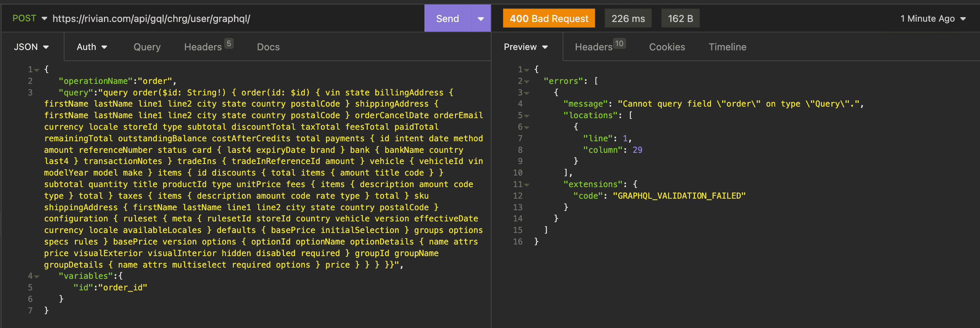The width and height of the screenshot is (980, 328).
Task: Click the 400 Bad Request status badge
Action: pyautogui.click(x=549, y=18)
